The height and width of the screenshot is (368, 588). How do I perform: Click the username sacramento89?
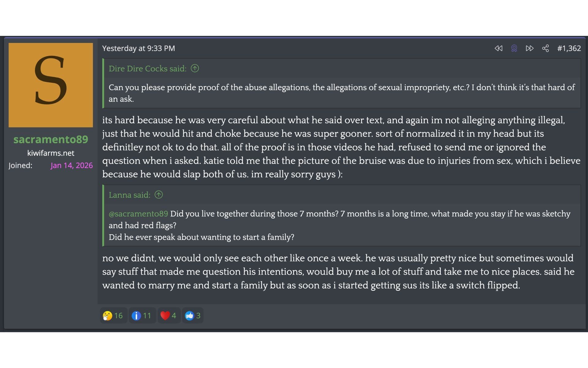[x=51, y=140]
